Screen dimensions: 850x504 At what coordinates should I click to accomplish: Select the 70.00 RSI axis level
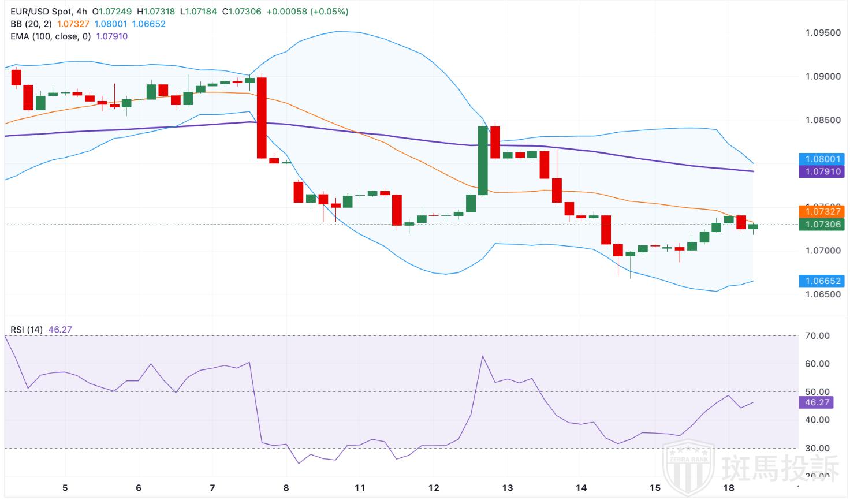tap(817, 336)
